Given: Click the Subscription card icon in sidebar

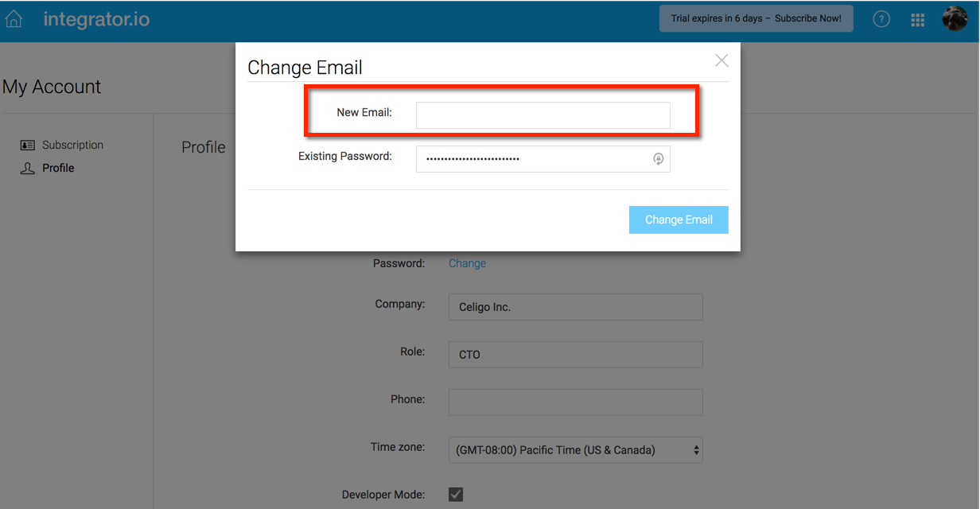Looking at the screenshot, I should tap(28, 146).
